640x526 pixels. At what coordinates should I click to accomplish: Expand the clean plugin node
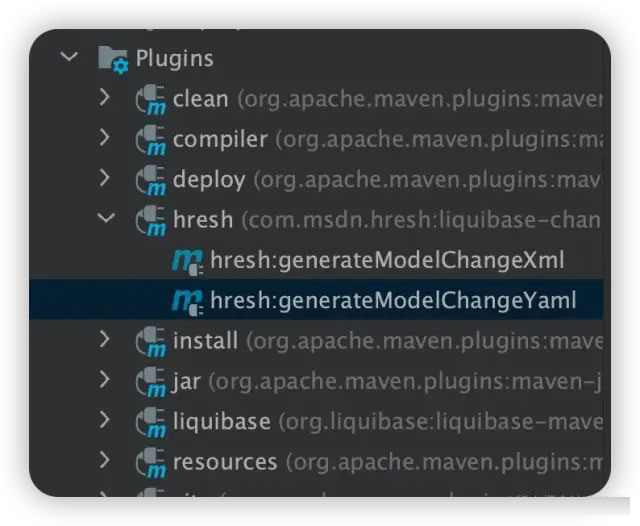pyautogui.click(x=105, y=98)
